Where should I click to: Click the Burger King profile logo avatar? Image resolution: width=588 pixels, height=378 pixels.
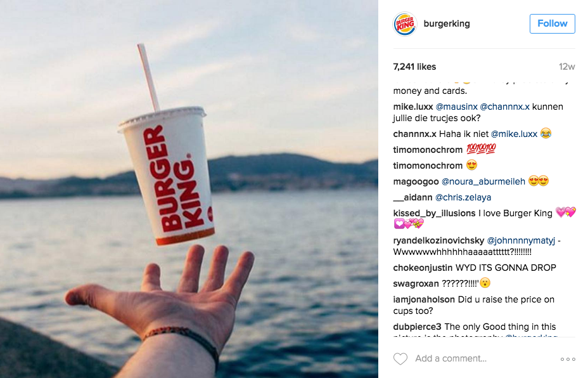[405, 24]
